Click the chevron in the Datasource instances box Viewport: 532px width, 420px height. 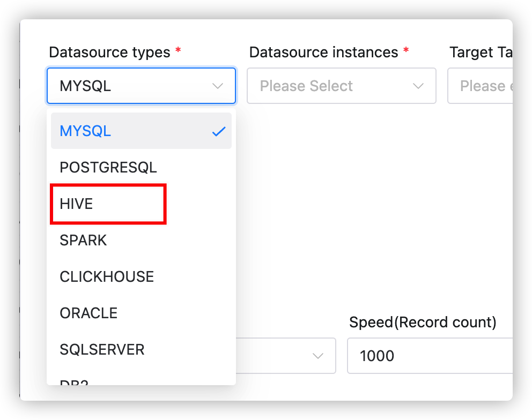[418, 86]
